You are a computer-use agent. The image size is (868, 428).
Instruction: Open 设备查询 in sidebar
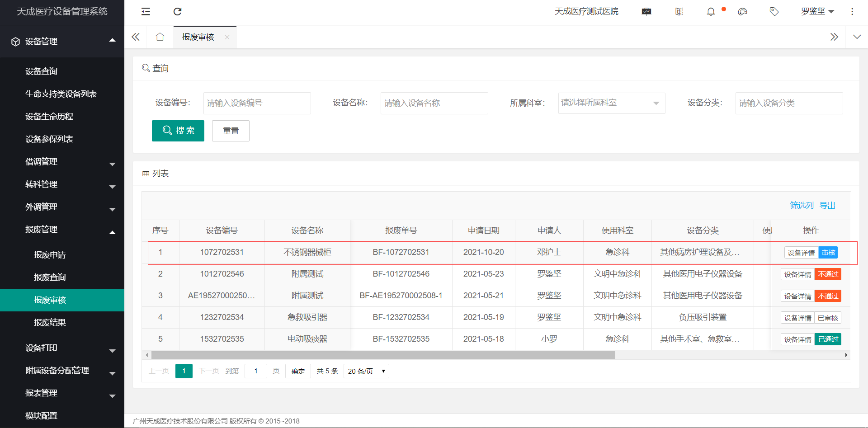(x=42, y=71)
